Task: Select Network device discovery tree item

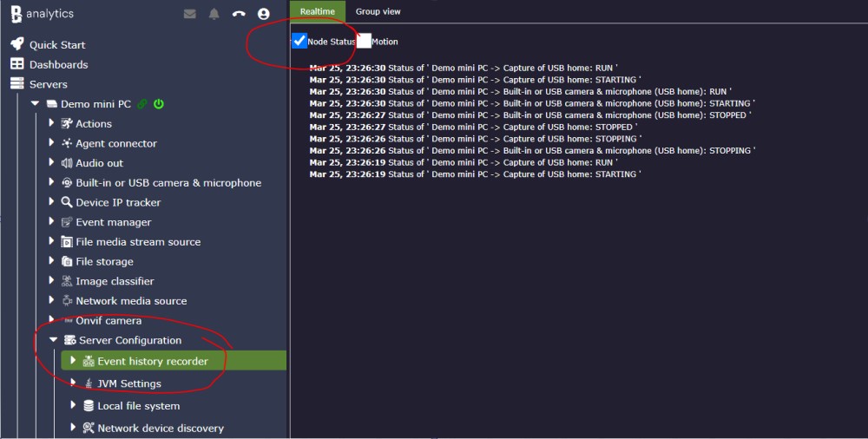Action: point(160,428)
